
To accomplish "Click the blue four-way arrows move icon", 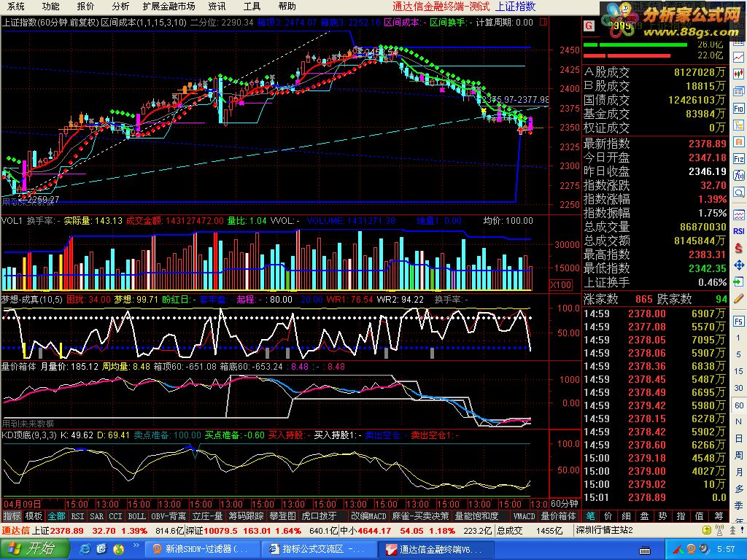I will 739,265.
